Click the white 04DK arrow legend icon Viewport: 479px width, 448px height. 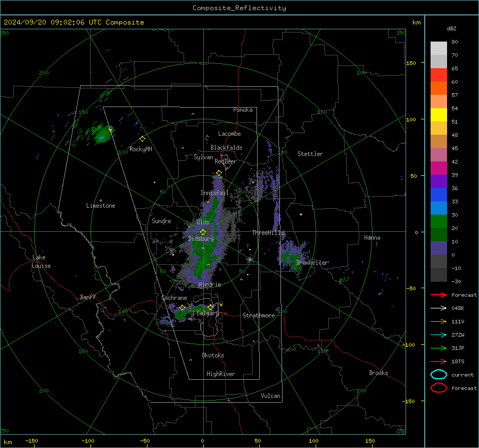click(439, 308)
